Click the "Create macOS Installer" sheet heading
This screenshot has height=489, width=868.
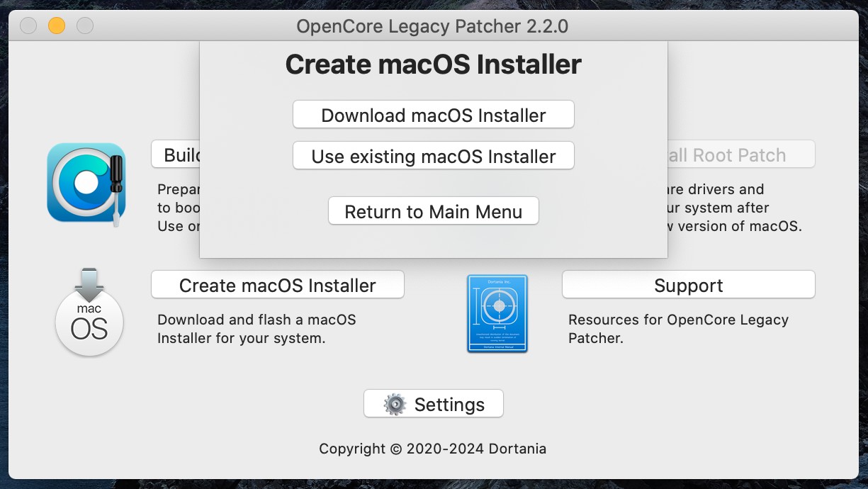tap(434, 64)
